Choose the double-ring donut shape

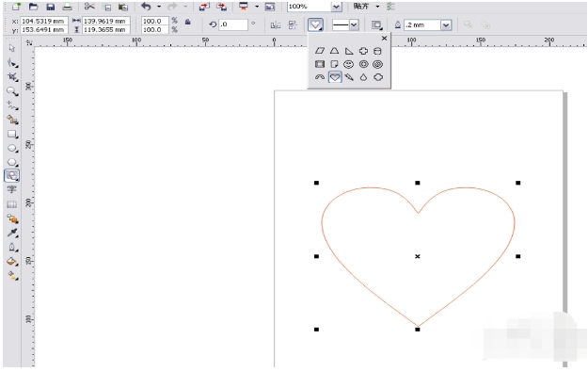point(363,64)
